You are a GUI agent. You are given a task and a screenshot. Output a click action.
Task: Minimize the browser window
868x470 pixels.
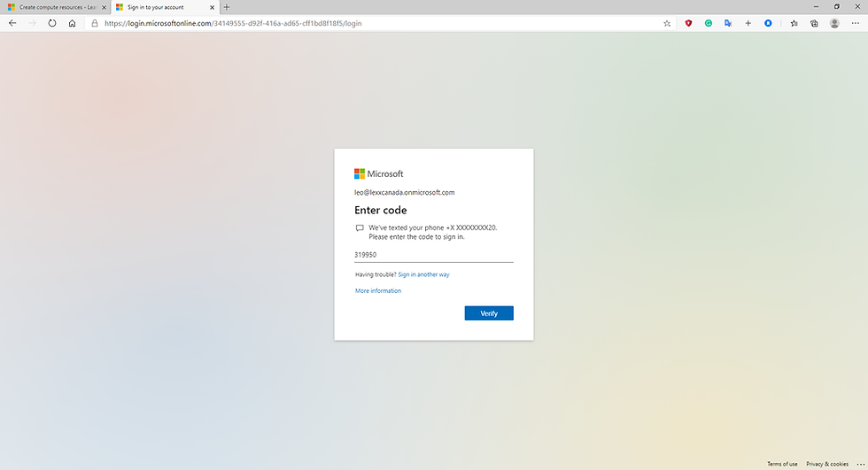click(816, 6)
